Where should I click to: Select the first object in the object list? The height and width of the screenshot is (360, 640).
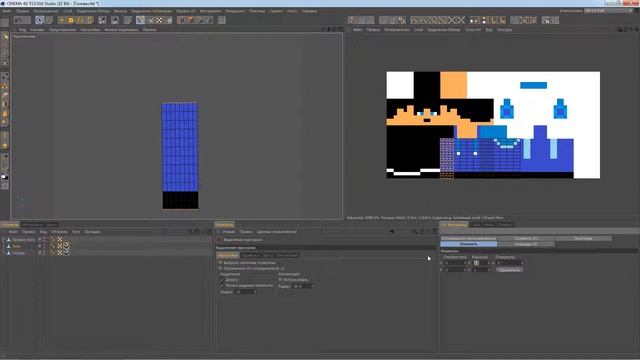23,240
